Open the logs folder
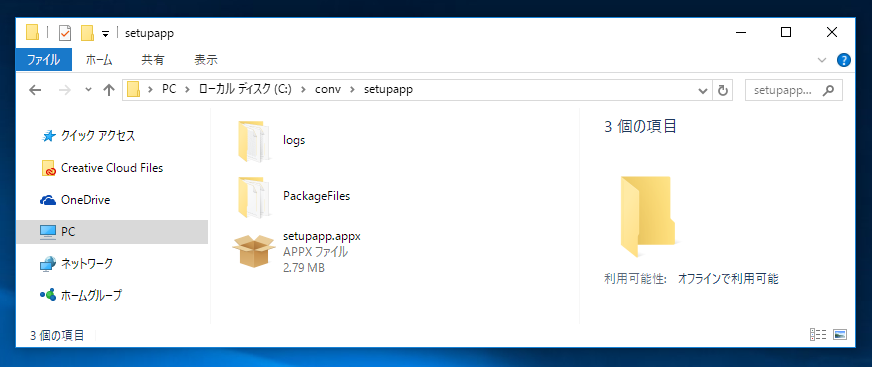This screenshot has width=872, height=367. coord(255,141)
